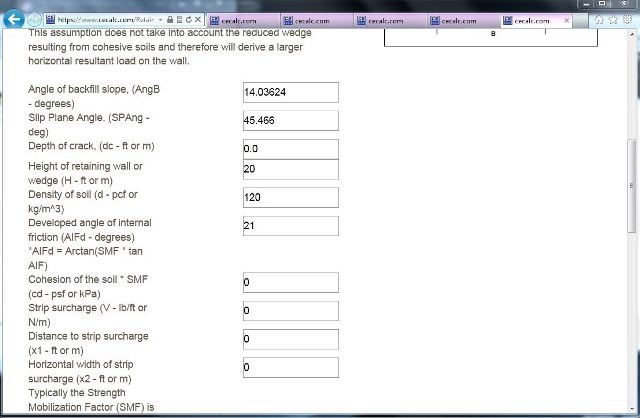Click the scrollbar down arrow
The image size is (640, 418).
tap(632, 408)
